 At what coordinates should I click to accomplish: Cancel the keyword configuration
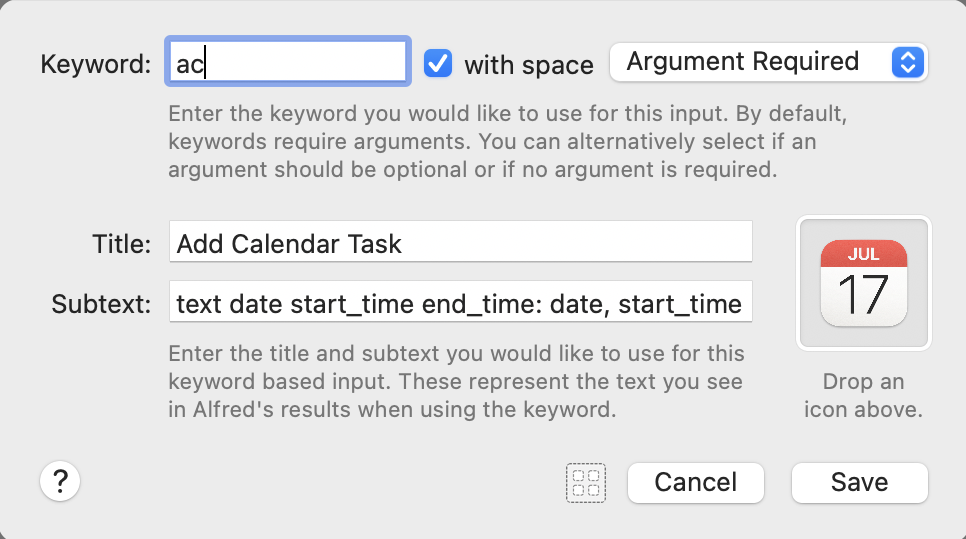pyautogui.click(x=696, y=482)
